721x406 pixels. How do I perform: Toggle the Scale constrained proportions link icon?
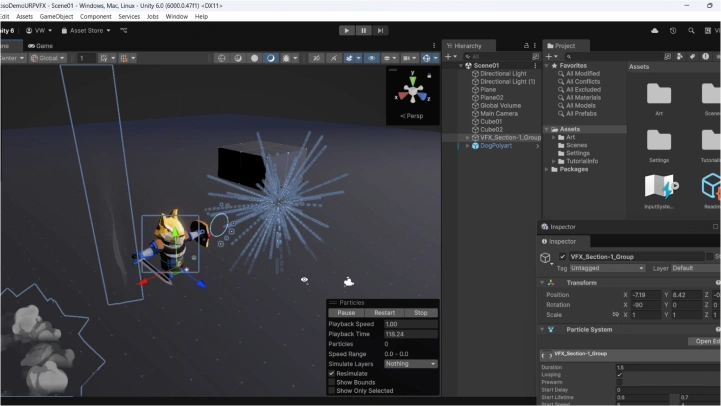(x=615, y=315)
